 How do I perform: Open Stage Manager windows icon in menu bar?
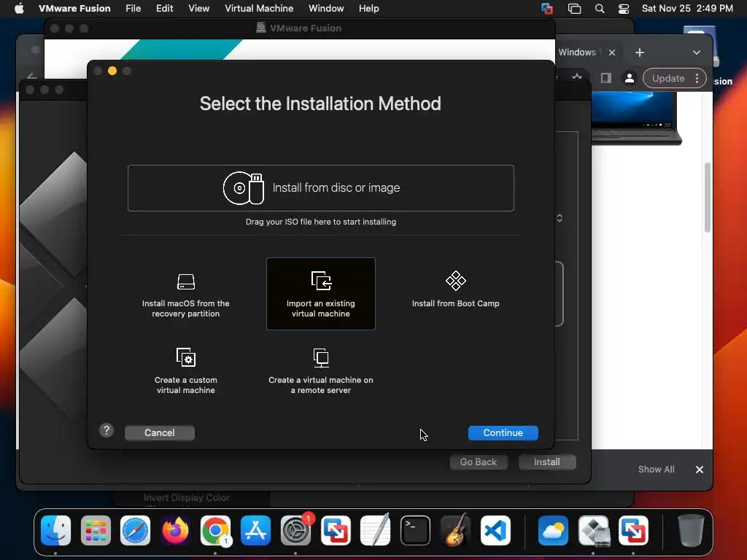tap(574, 8)
